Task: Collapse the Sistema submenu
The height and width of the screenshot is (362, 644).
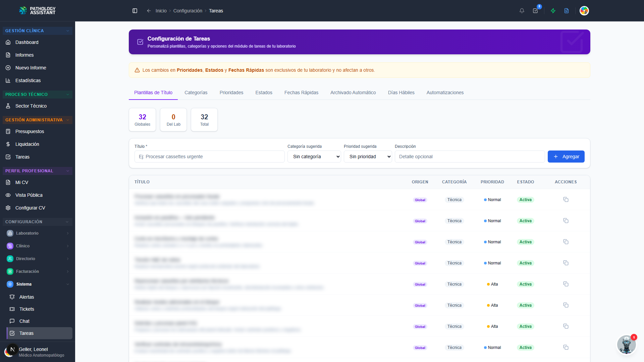Action: coord(38,284)
